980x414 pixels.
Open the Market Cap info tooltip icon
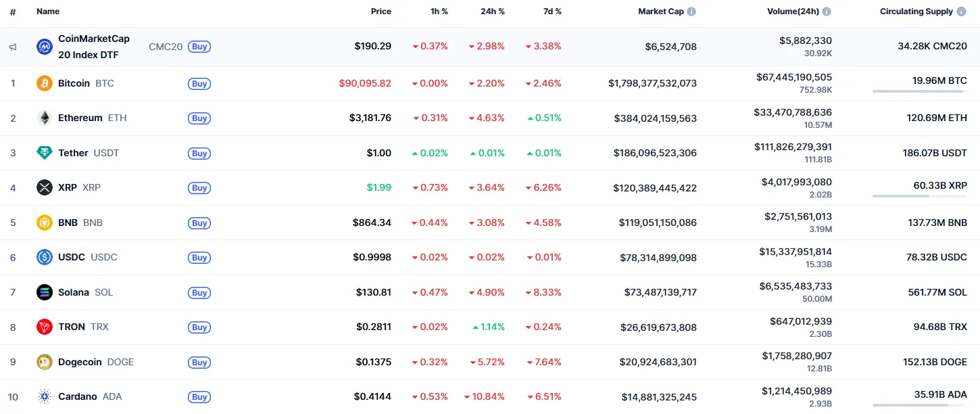(x=690, y=11)
